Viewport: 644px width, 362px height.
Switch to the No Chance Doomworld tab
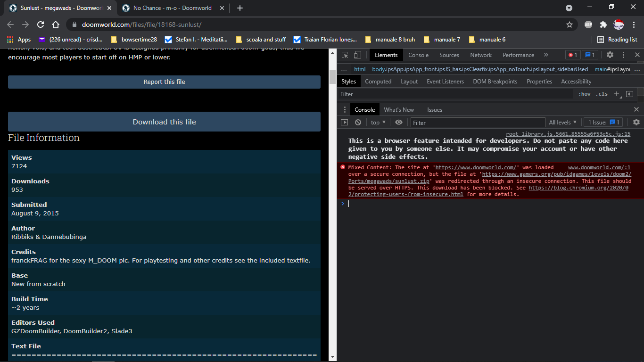(x=173, y=8)
